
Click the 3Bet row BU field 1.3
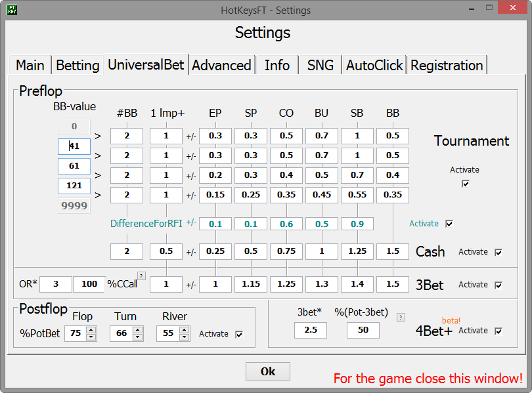(x=322, y=284)
